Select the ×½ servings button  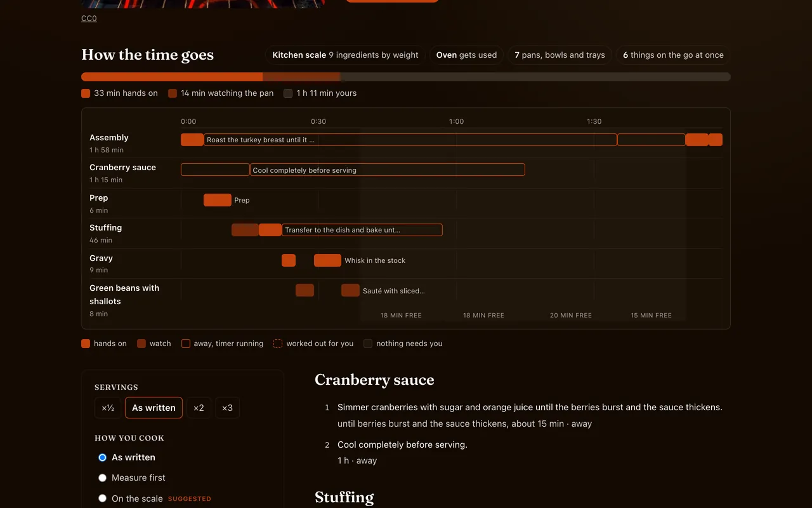tap(108, 408)
